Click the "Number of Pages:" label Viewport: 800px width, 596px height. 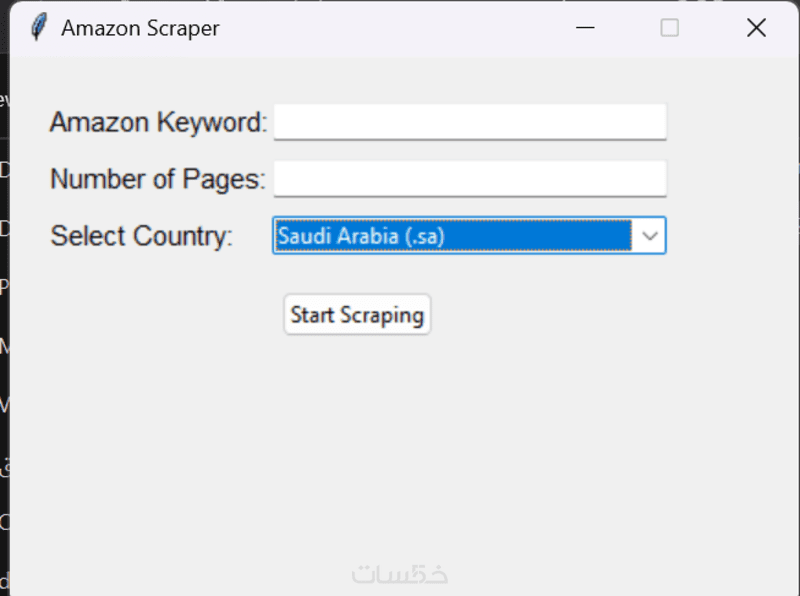pyautogui.click(x=158, y=180)
